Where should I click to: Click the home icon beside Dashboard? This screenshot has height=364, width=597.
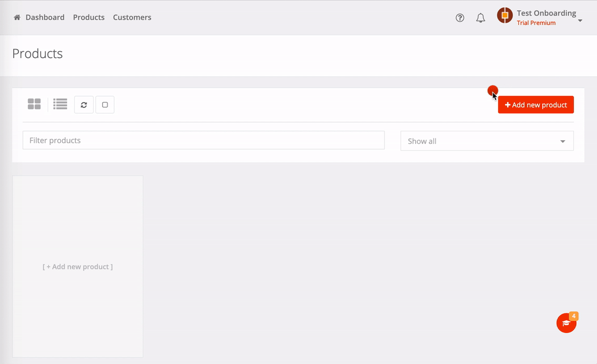(x=17, y=17)
